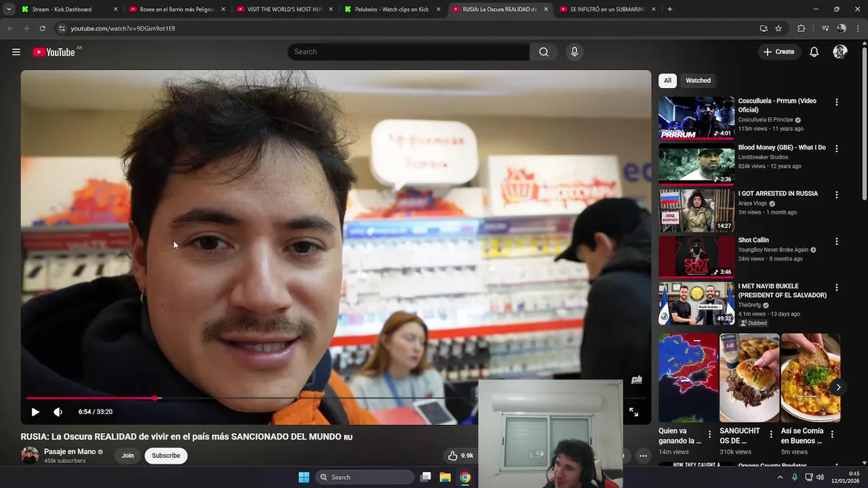Bookmark this page with the star

point(778,28)
